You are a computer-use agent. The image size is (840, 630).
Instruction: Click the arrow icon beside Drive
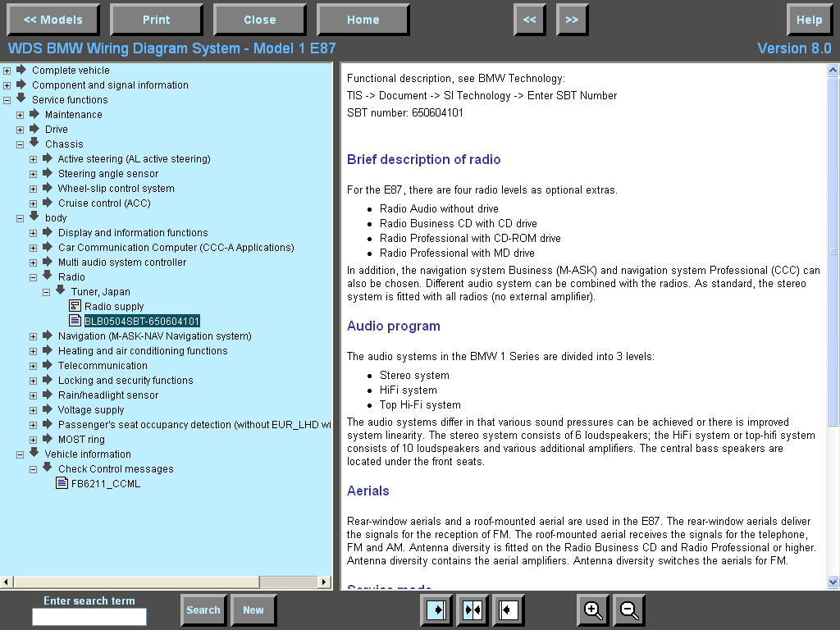click(34, 129)
